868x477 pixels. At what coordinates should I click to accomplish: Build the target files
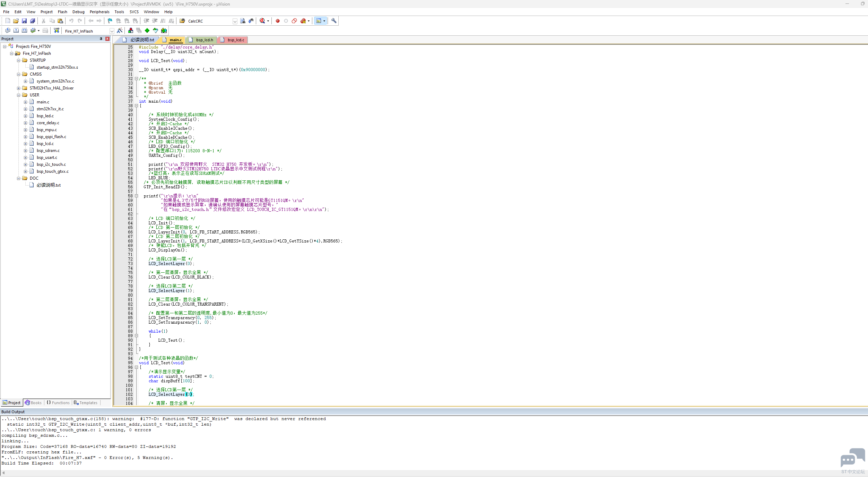(x=16, y=31)
